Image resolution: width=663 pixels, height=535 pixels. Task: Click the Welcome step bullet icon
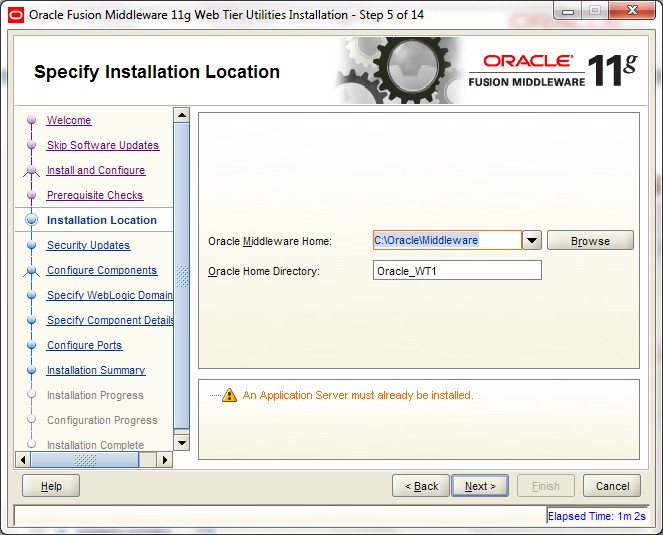tap(31, 120)
